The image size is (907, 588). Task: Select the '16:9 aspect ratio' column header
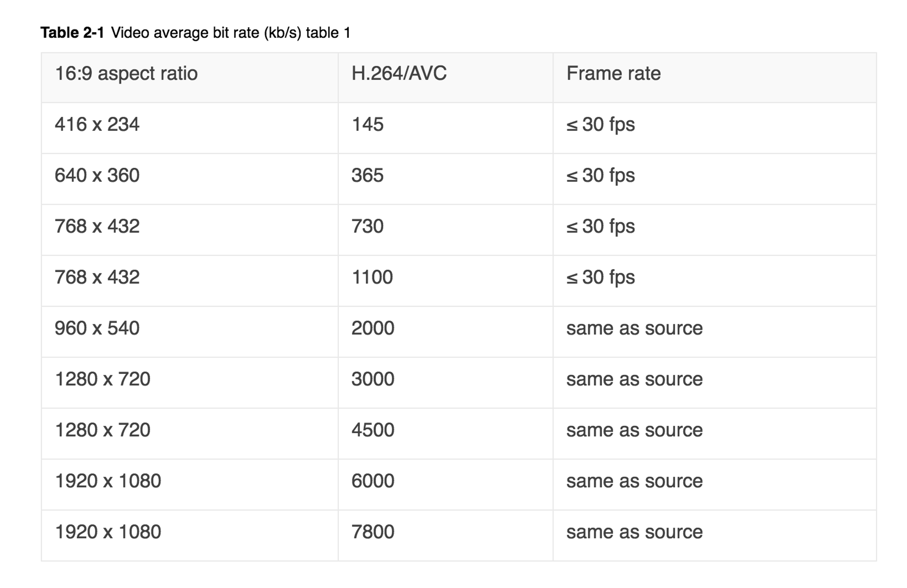pyautogui.click(x=126, y=73)
